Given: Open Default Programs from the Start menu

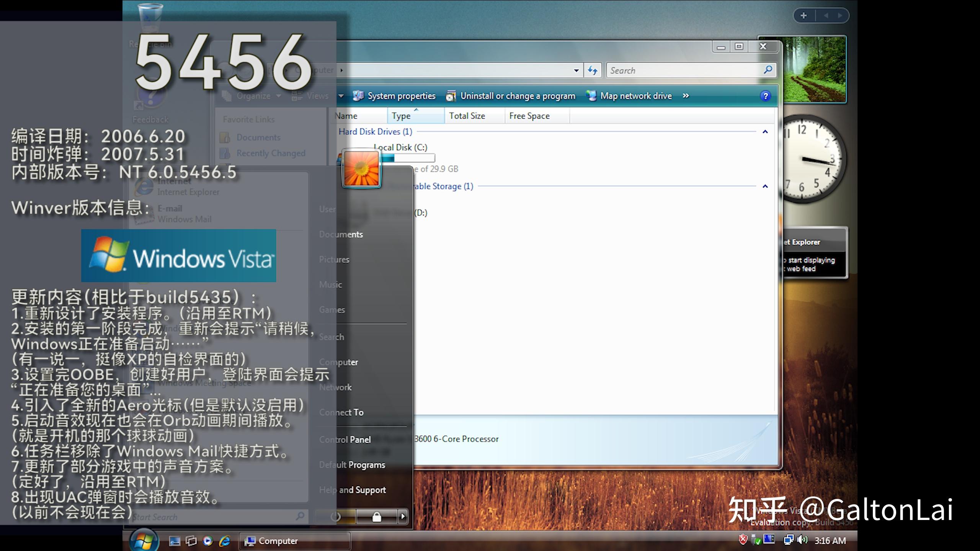Looking at the screenshot, I should coord(352,465).
